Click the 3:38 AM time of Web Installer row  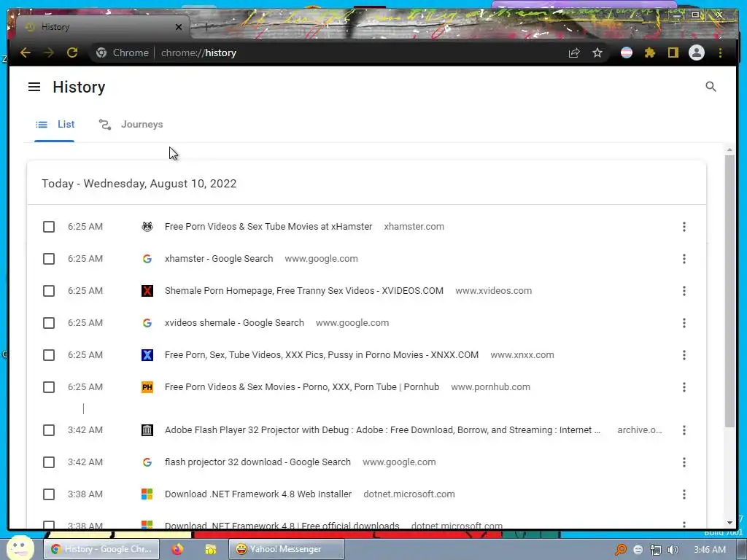tap(85, 494)
